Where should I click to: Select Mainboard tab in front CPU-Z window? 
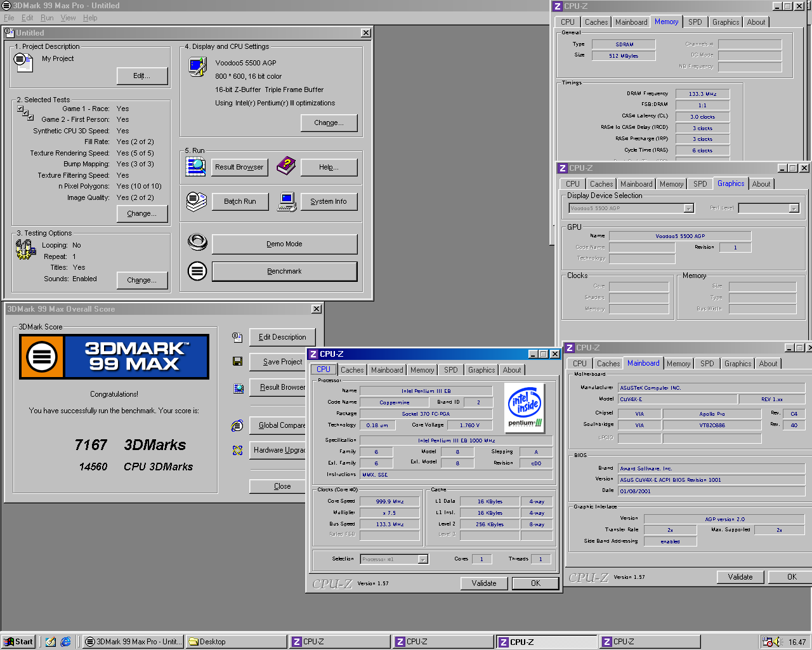coord(387,370)
